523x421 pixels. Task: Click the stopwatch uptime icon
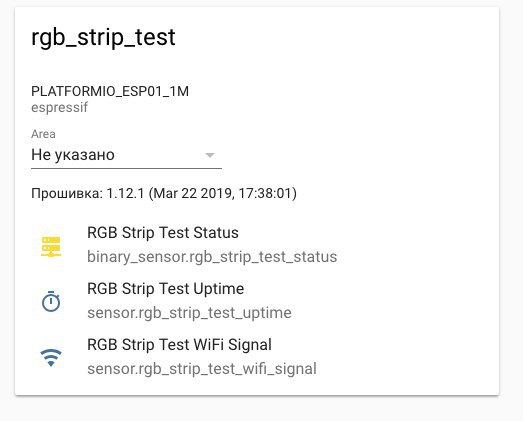51,302
